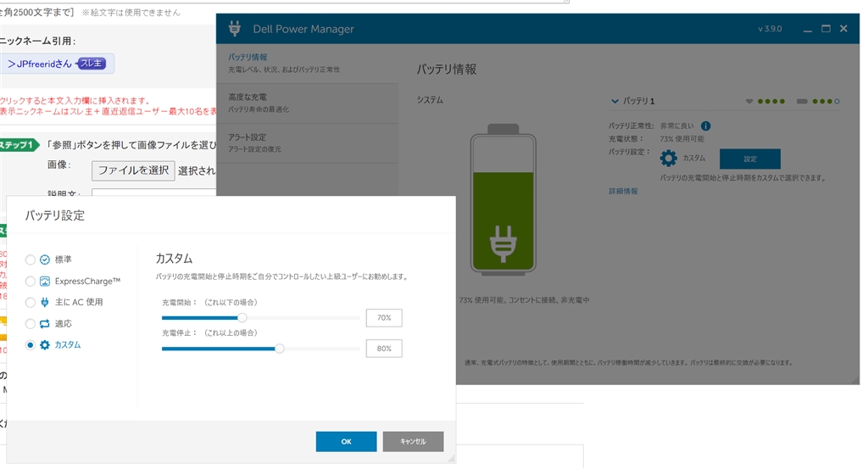
Task: Click the plug icon for 主に AC 使用
Action: click(x=45, y=302)
